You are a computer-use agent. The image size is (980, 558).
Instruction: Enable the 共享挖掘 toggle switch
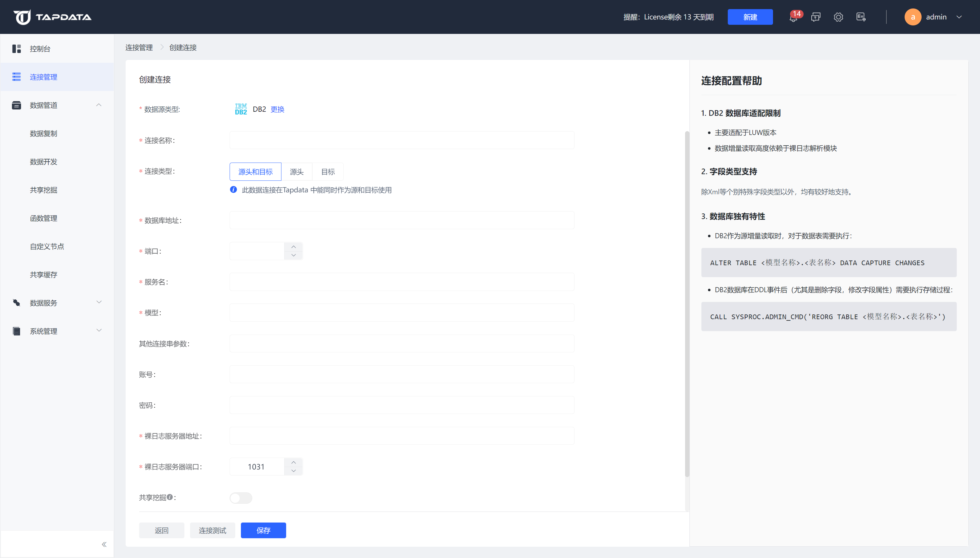tap(241, 498)
